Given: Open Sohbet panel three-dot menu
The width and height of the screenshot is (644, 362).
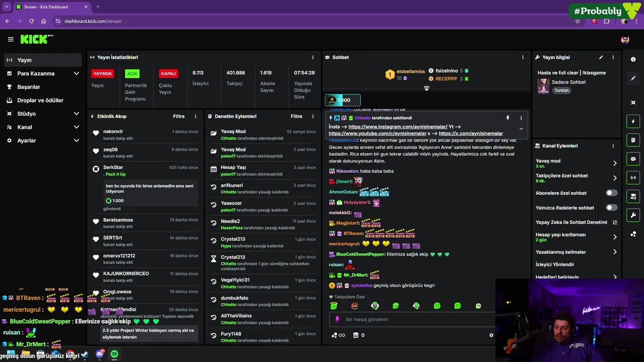Looking at the screenshot, I should click(x=523, y=57).
